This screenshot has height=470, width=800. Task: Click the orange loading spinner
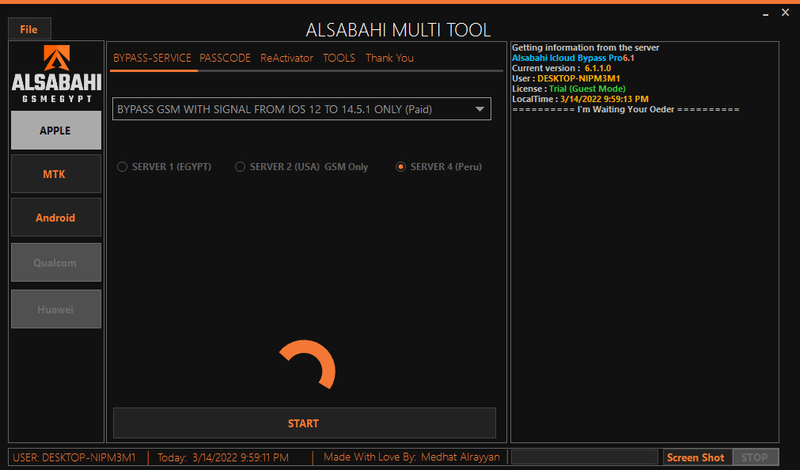point(307,365)
